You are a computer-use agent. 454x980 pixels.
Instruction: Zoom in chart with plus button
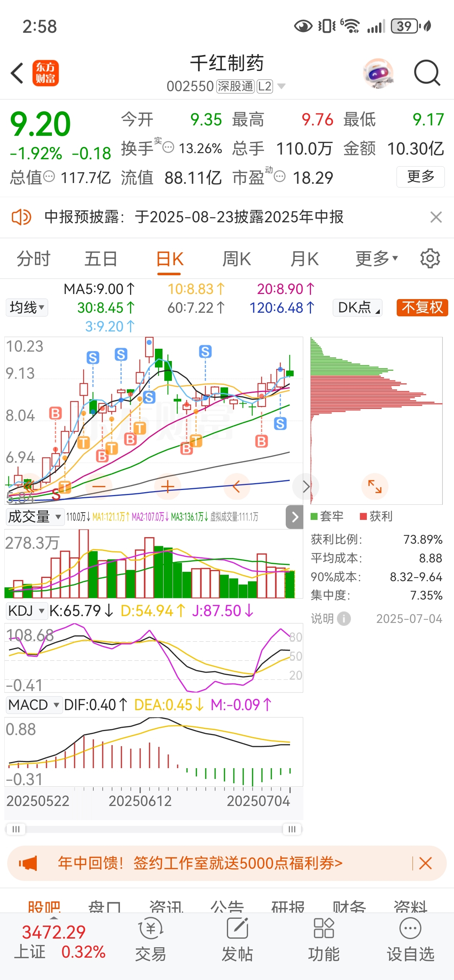coord(168,486)
